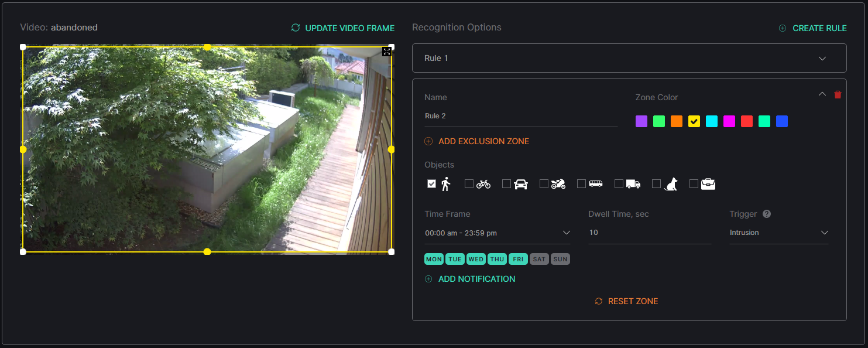Click the plus icon beside Add Exclusion Zone
This screenshot has width=868, height=348.
[428, 141]
